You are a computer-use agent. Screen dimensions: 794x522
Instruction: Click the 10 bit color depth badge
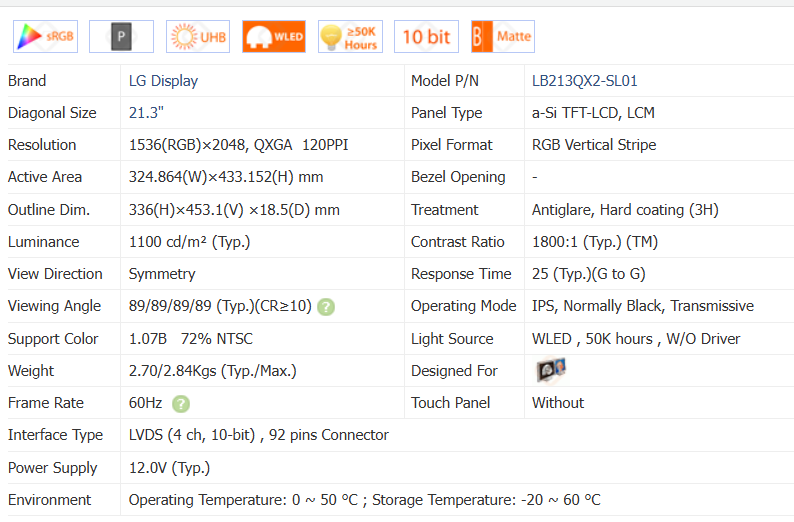click(426, 36)
